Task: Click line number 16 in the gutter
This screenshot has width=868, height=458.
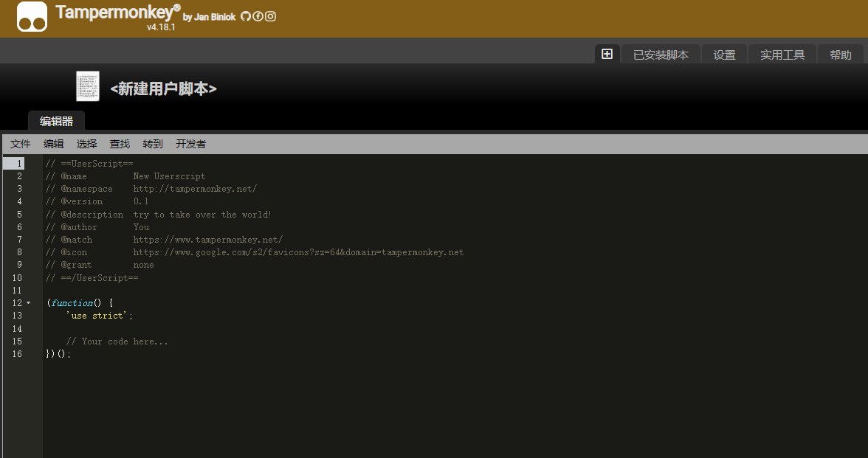Action: click(17, 353)
